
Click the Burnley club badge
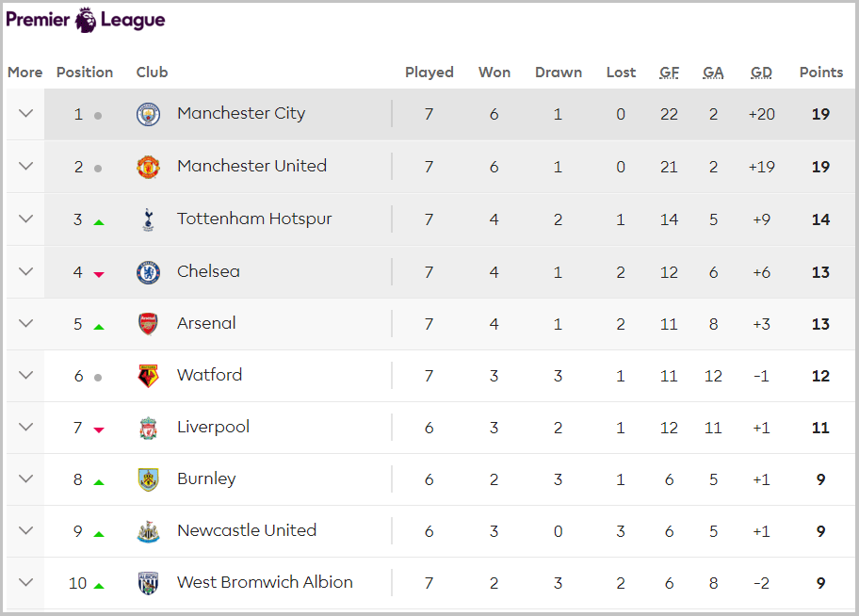148,479
